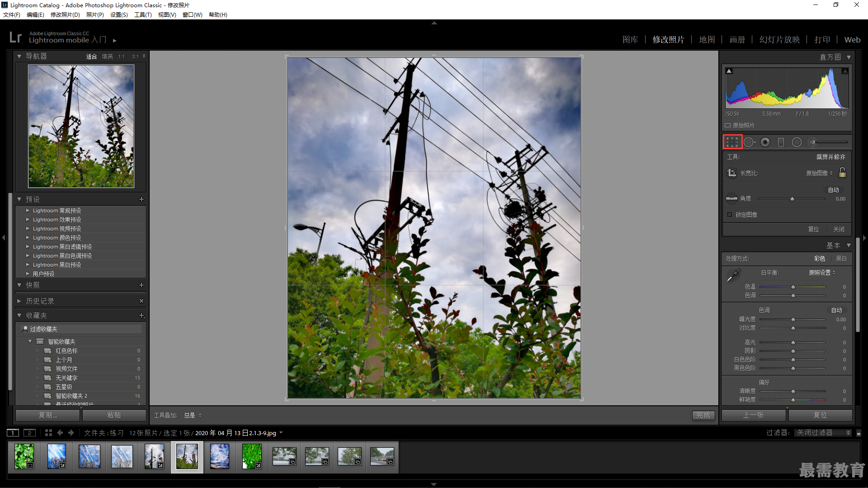Switch to the 地图 module
The width and height of the screenshot is (868, 488).
pyautogui.click(x=707, y=40)
